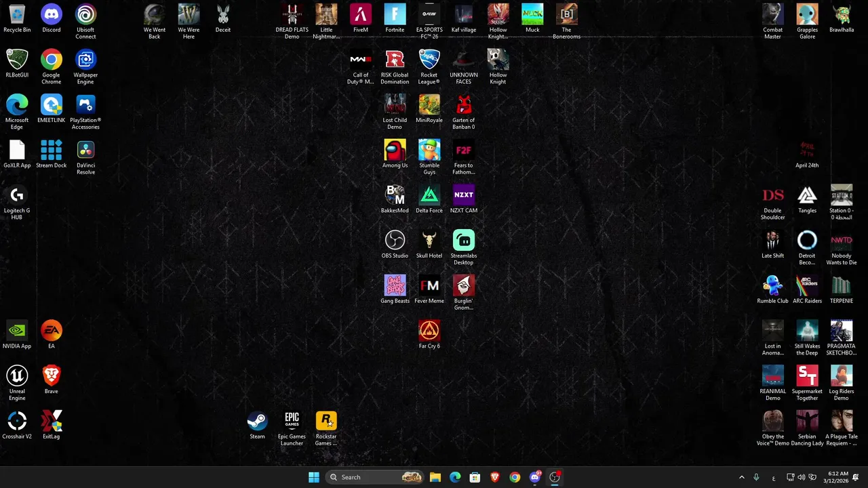Open the Recycle Bin desktop icon
868x488 pixels.
[17, 19]
